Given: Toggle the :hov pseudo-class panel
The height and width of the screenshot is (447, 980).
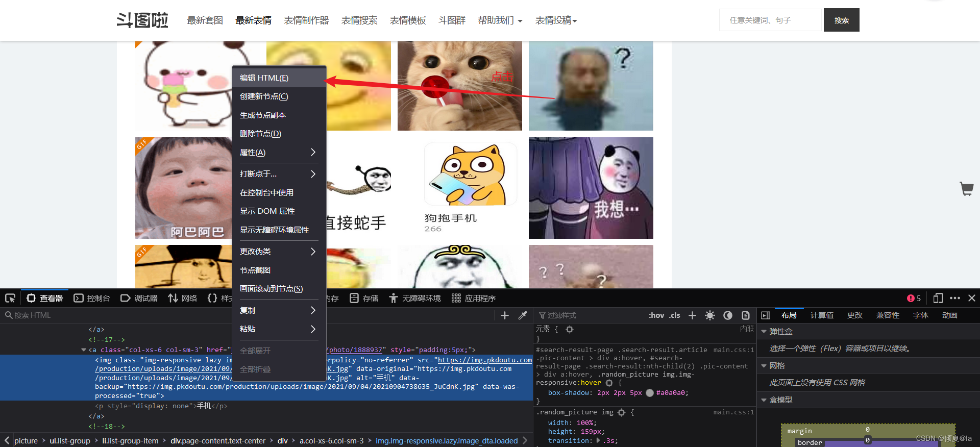Looking at the screenshot, I should (x=656, y=315).
